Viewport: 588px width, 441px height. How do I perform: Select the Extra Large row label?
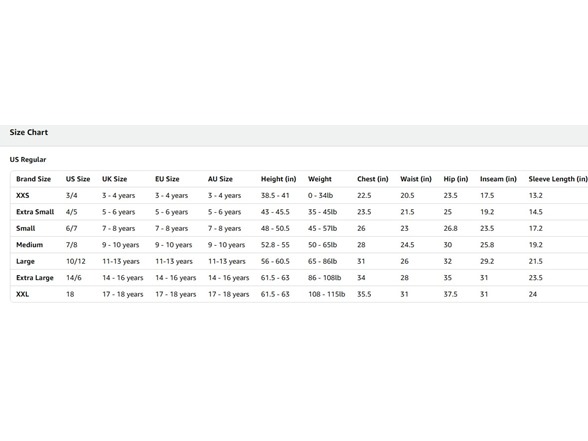35,278
